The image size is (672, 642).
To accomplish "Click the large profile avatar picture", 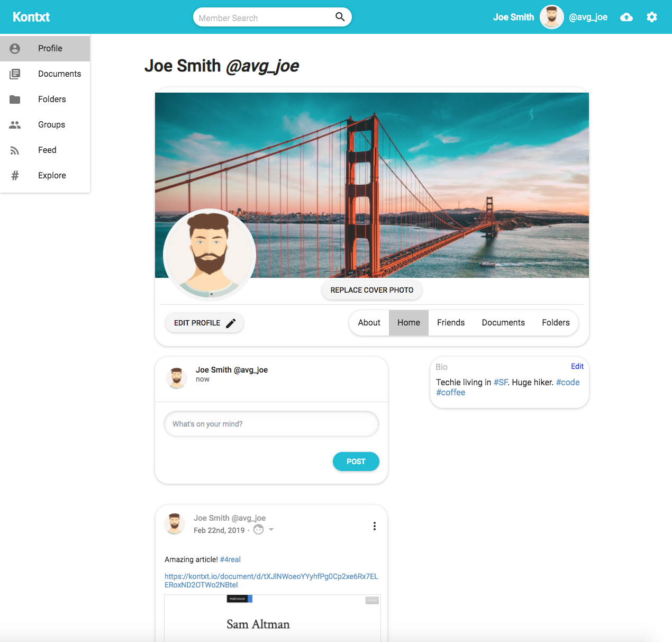I will coord(210,255).
